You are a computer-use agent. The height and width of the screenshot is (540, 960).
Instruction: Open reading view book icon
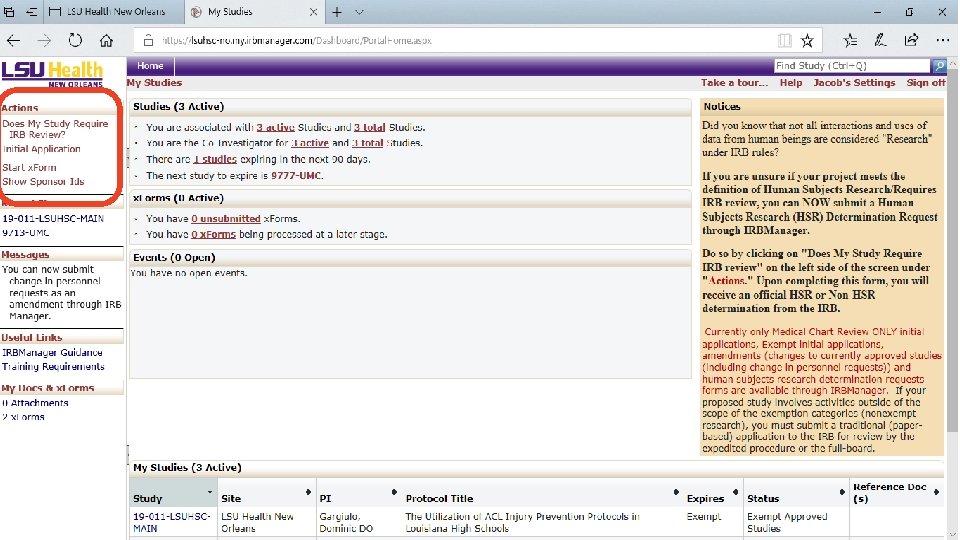(x=784, y=41)
